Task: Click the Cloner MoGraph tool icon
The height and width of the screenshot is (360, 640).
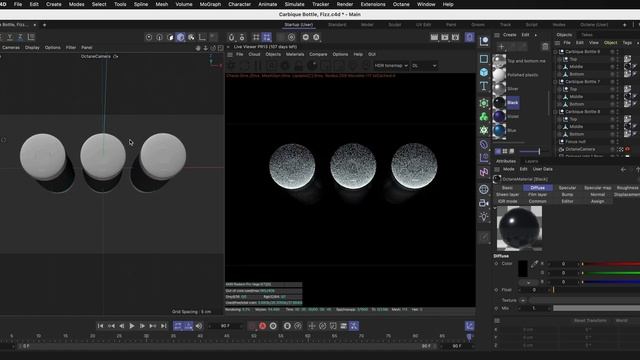Action: click(x=484, y=117)
